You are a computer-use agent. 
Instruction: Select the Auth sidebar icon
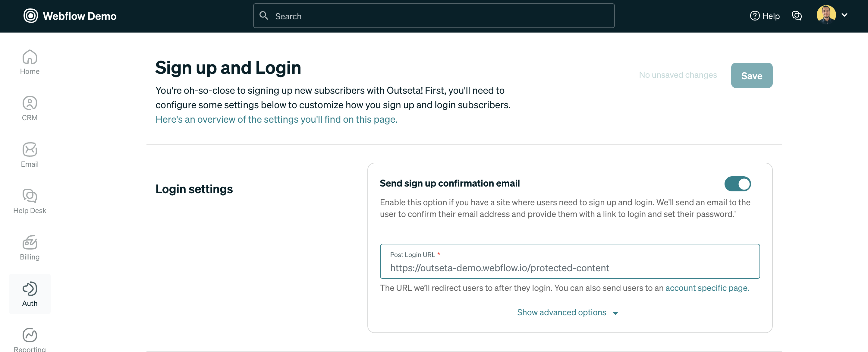click(30, 294)
